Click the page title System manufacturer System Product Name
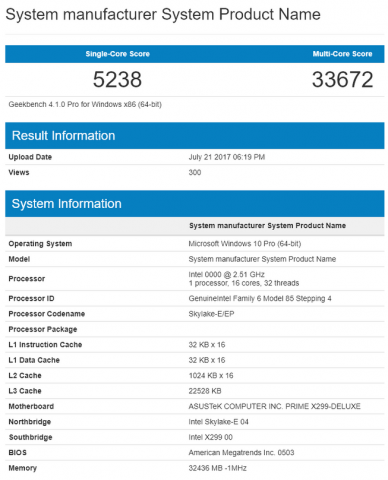The image size is (388, 480). coord(163,15)
